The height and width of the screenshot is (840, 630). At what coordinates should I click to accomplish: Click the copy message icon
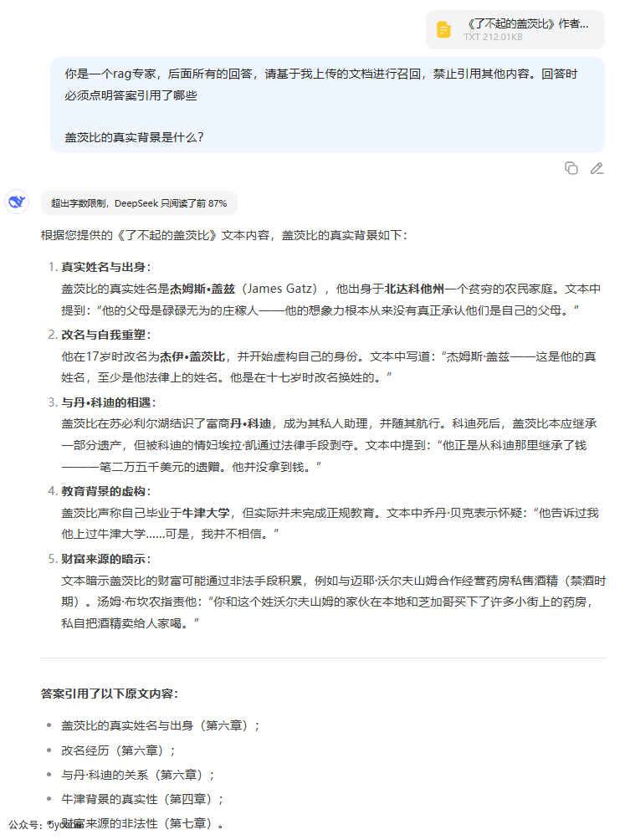point(571,168)
